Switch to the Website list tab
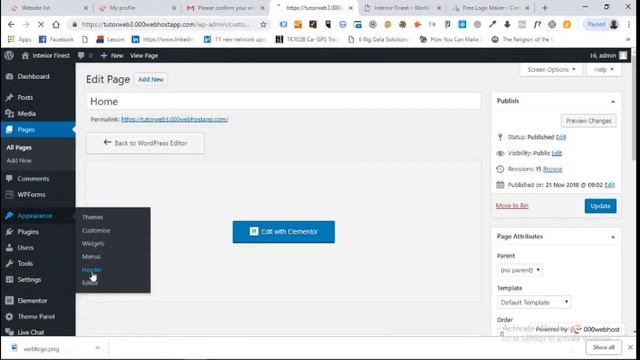The height and width of the screenshot is (360, 640). tap(49, 8)
